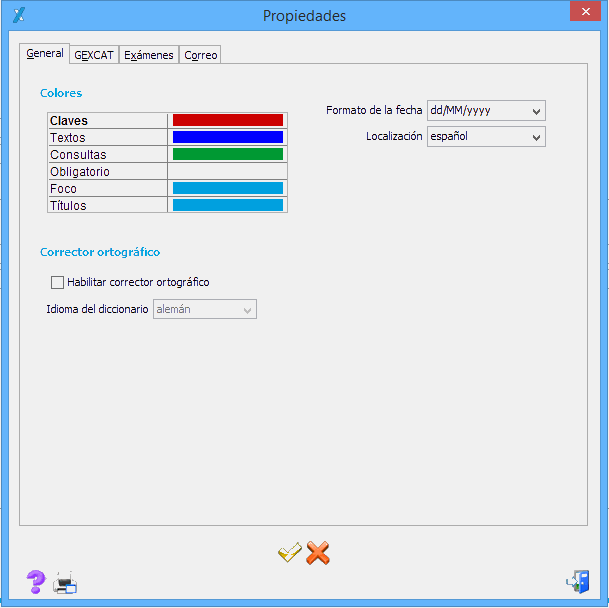The image size is (609, 608).
Task: Open the Idioma del diccionario dropdown
Action: (204, 310)
